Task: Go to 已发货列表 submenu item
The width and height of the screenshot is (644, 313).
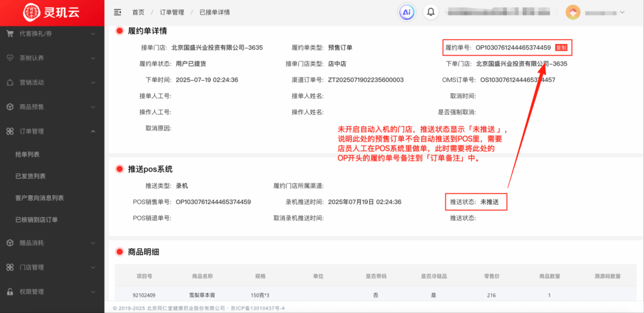Action: point(30,176)
